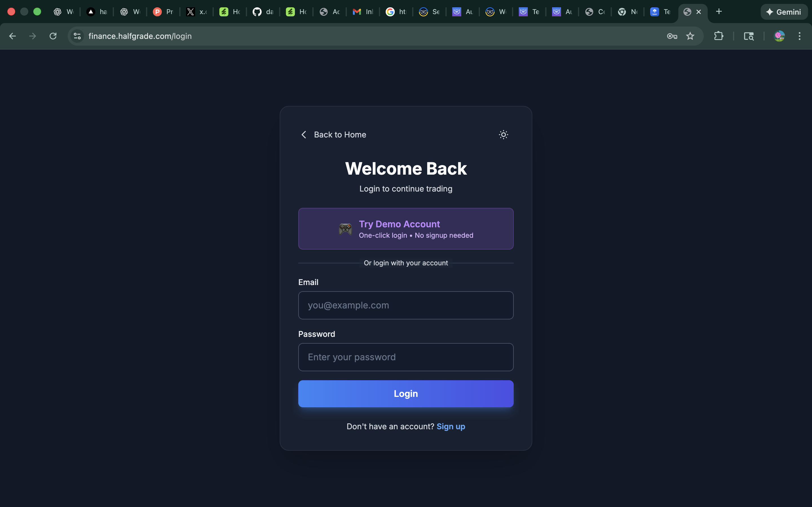The height and width of the screenshot is (507, 812).
Task: Click the Gemini button in the toolbar
Action: [784, 12]
